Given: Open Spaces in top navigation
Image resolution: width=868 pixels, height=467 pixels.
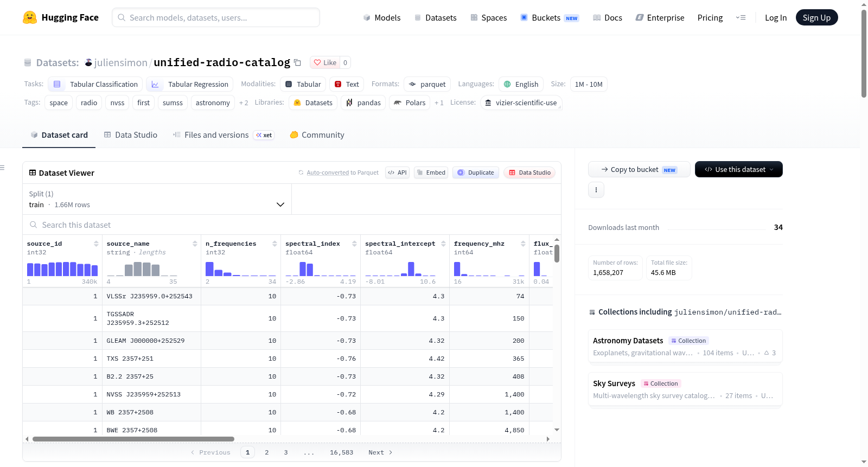Looking at the screenshot, I should tap(489, 17).
